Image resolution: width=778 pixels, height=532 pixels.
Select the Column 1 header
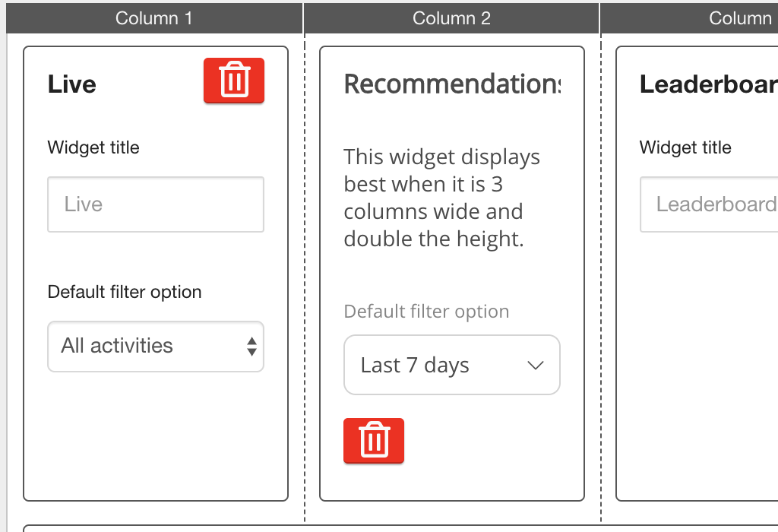click(154, 18)
